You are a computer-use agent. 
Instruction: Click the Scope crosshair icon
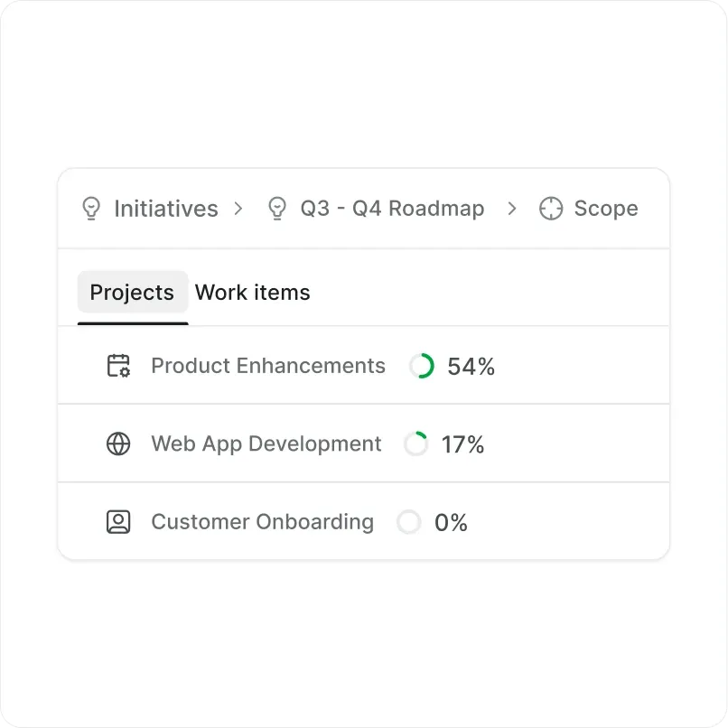[551, 209]
